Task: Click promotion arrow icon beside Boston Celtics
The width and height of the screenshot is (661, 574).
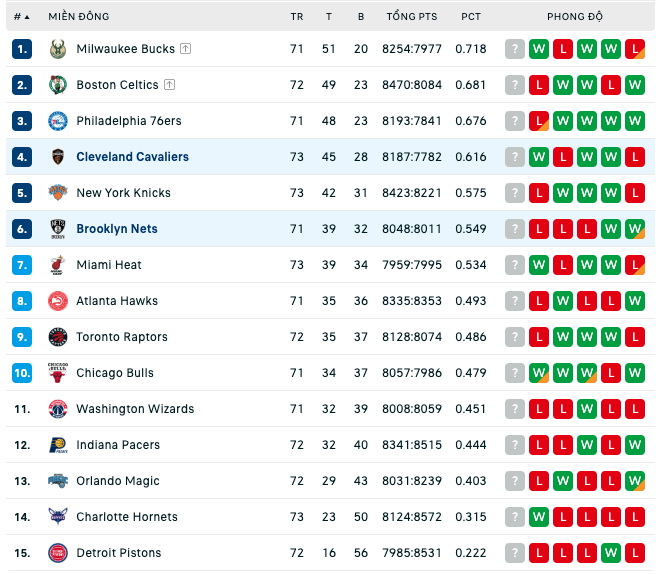Action: [x=169, y=85]
